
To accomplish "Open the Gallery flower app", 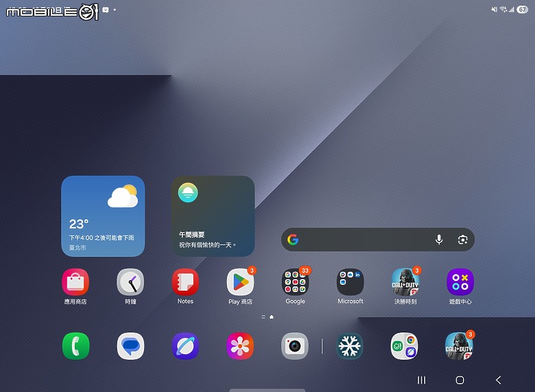I will (x=240, y=346).
